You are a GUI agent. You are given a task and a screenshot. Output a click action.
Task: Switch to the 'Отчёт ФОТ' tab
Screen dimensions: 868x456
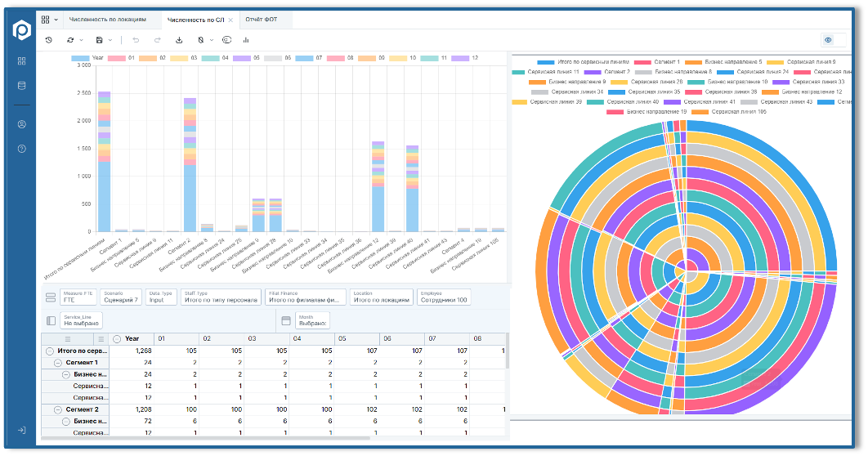[x=262, y=19]
